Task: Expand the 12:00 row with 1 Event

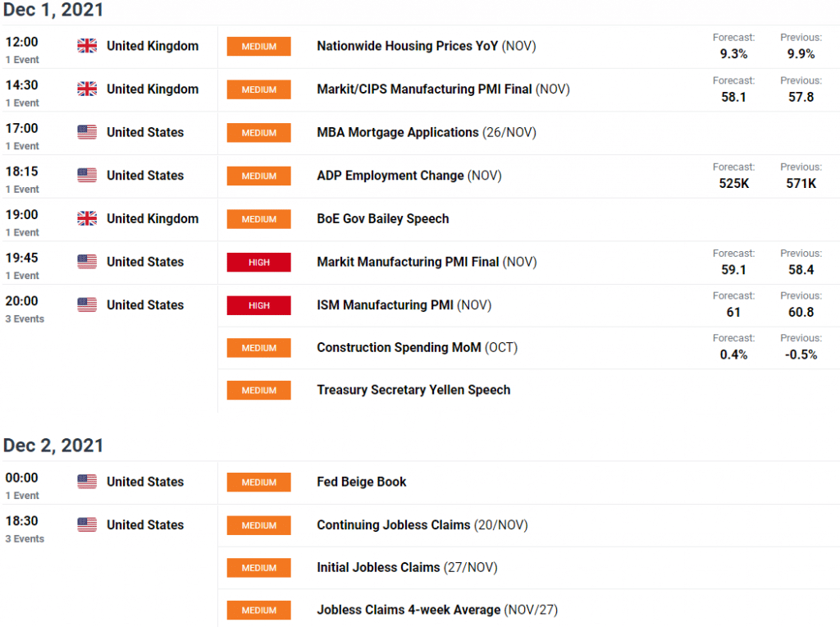Action: pyautogui.click(x=21, y=60)
